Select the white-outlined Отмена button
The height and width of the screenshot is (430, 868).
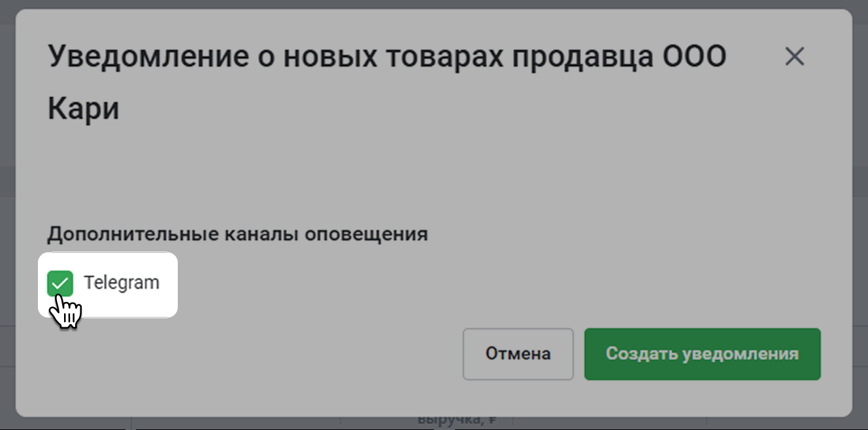518,354
